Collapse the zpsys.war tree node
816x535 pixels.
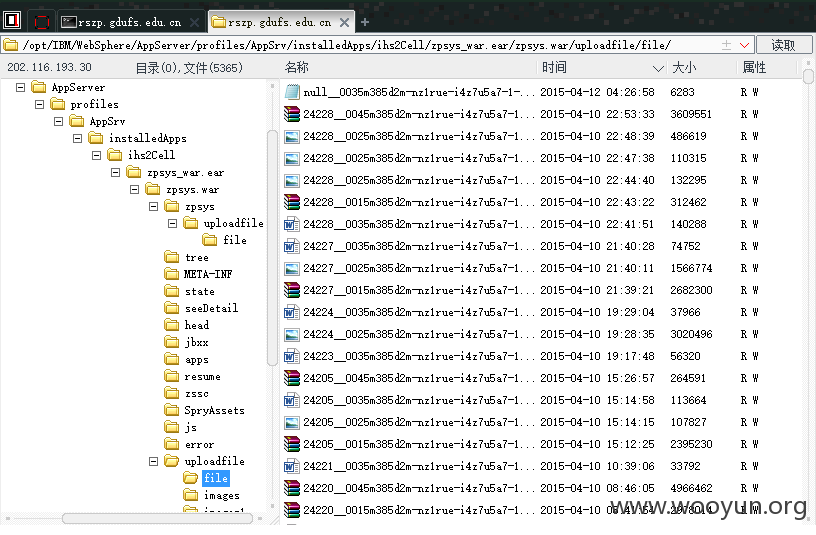pos(134,189)
